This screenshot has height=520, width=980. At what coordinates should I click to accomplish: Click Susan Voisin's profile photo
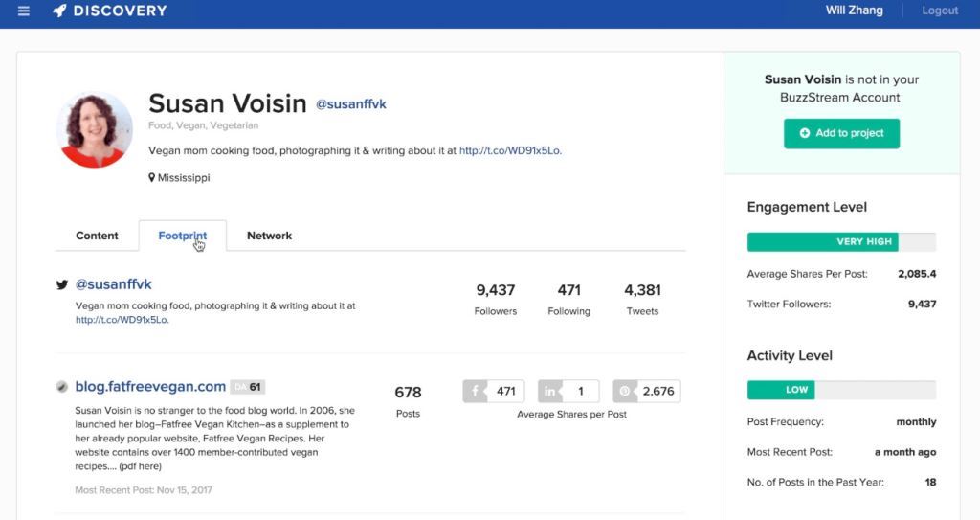coord(95,129)
